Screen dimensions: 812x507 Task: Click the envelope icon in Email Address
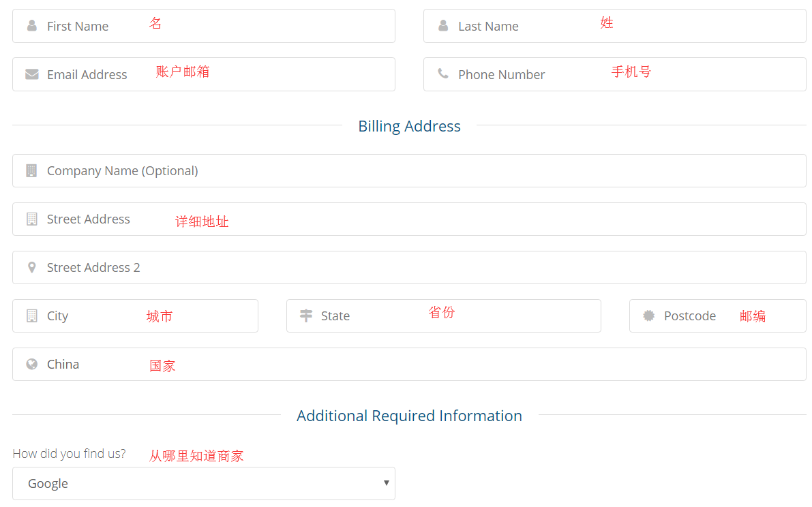click(x=32, y=74)
